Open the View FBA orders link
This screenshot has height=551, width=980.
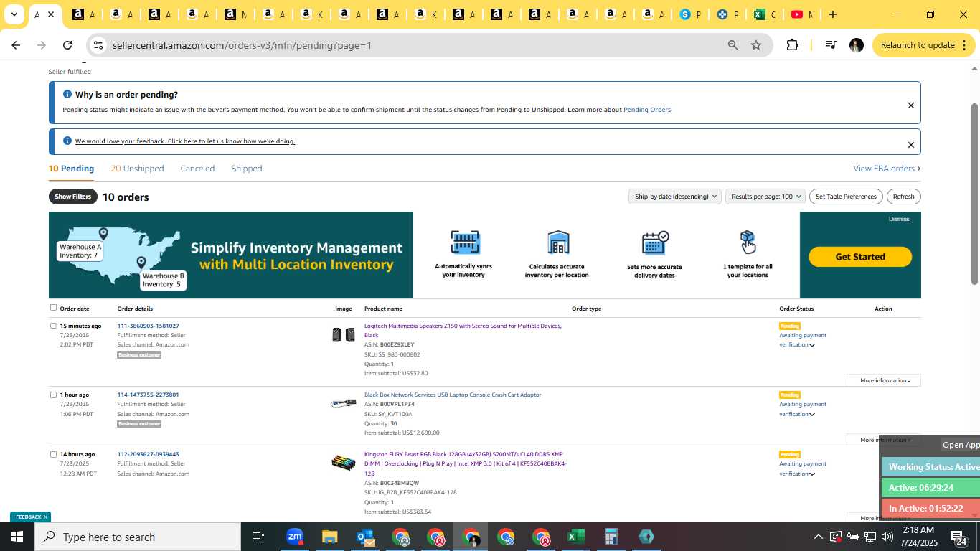887,169
